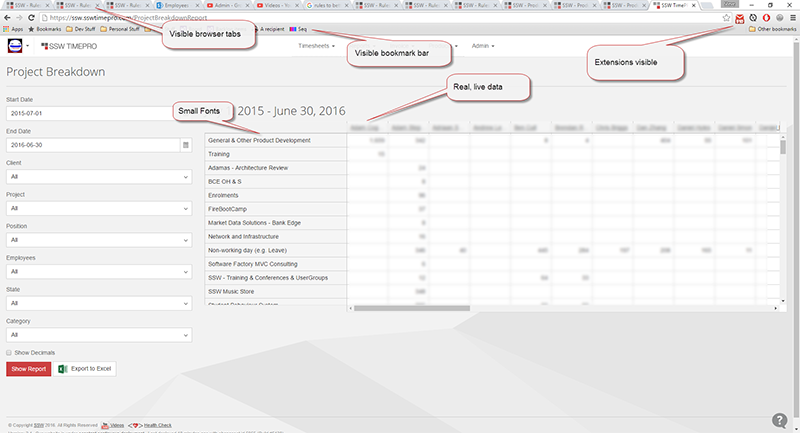800x433 pixels.
Task: Click the Show Report button
Action: pos(29,369)
